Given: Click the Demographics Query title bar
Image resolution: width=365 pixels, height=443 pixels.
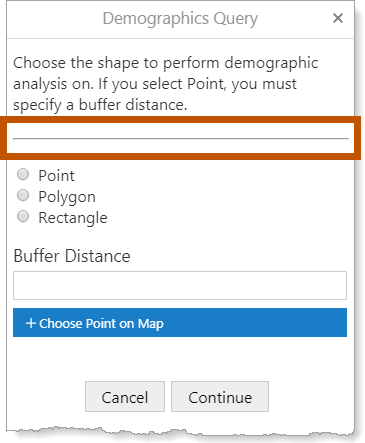Looking at the screenshot, I should pos(180,19).
